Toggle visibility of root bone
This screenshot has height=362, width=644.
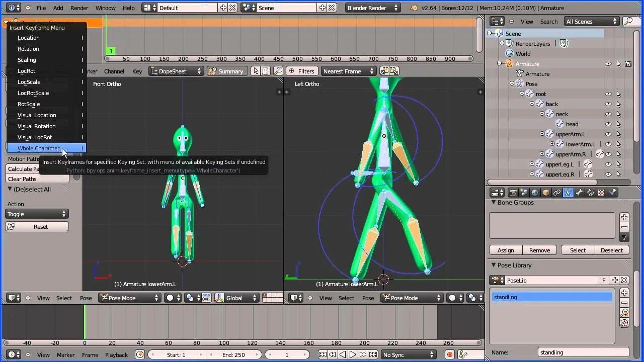tap(608, 94)
